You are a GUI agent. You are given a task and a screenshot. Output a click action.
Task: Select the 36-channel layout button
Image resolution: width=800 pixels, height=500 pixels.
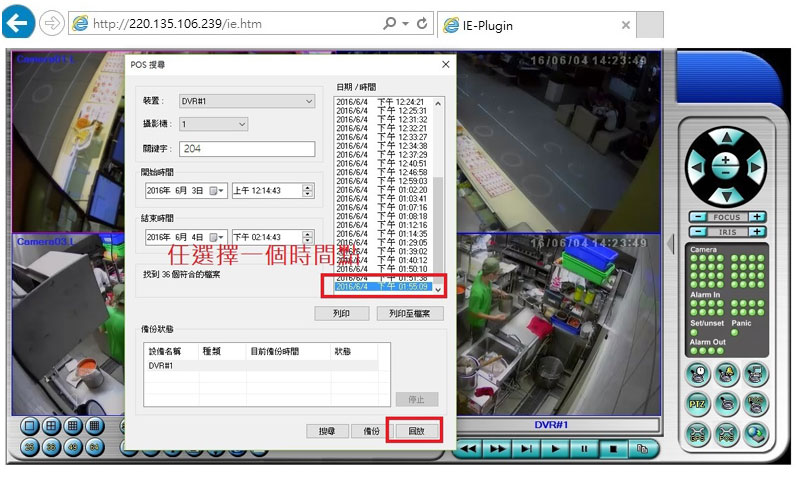(x=51, y=447)
